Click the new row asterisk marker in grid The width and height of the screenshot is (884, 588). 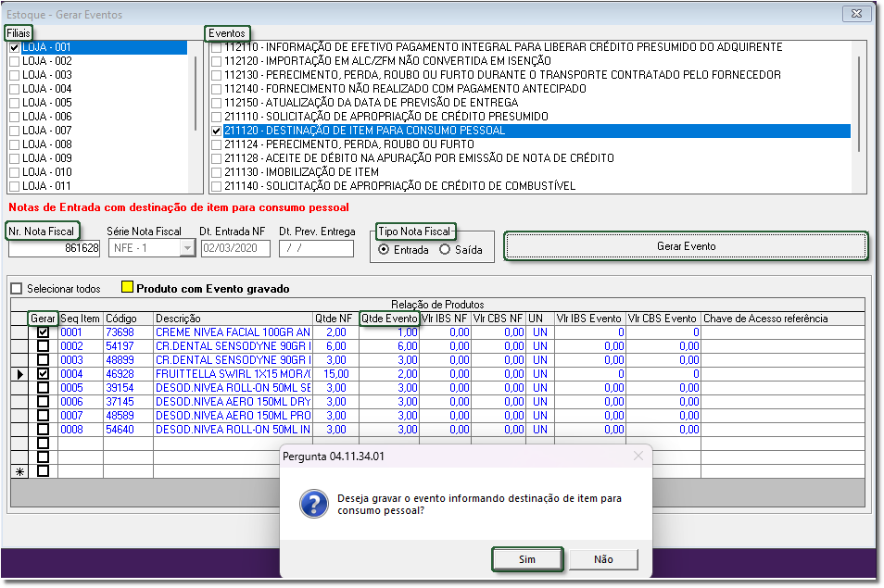[x=20, y=472]
